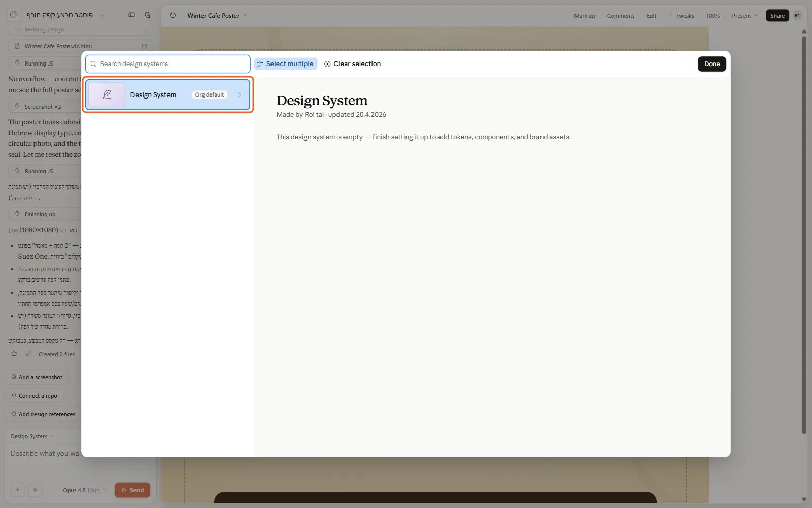812x508 pixels.
Task: Open the Tweaks option
Action: [x=681, y=16]
